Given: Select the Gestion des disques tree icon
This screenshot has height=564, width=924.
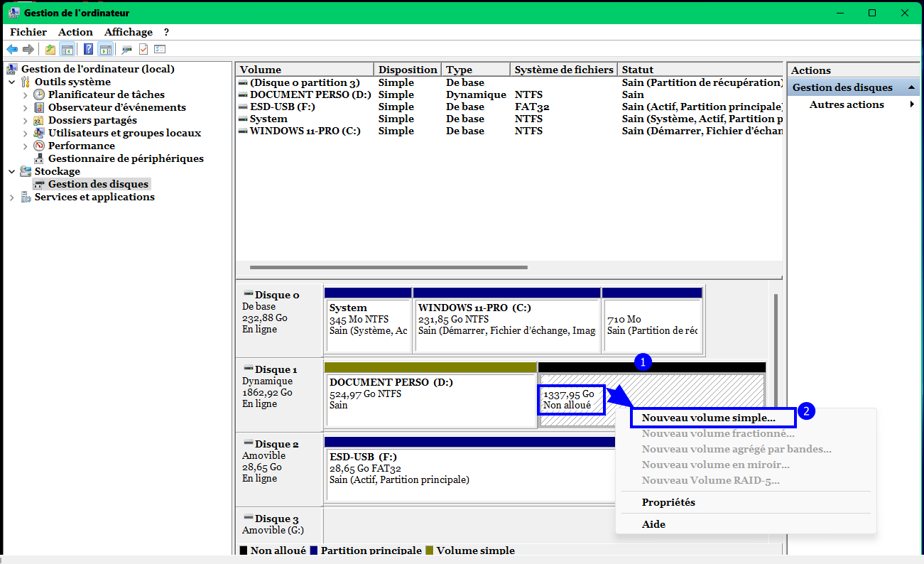Looking at the screenshot, I should tap(39, 184).
